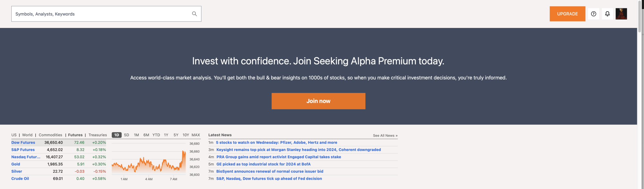Switch to the World markets tab

(x=27, y=135)
